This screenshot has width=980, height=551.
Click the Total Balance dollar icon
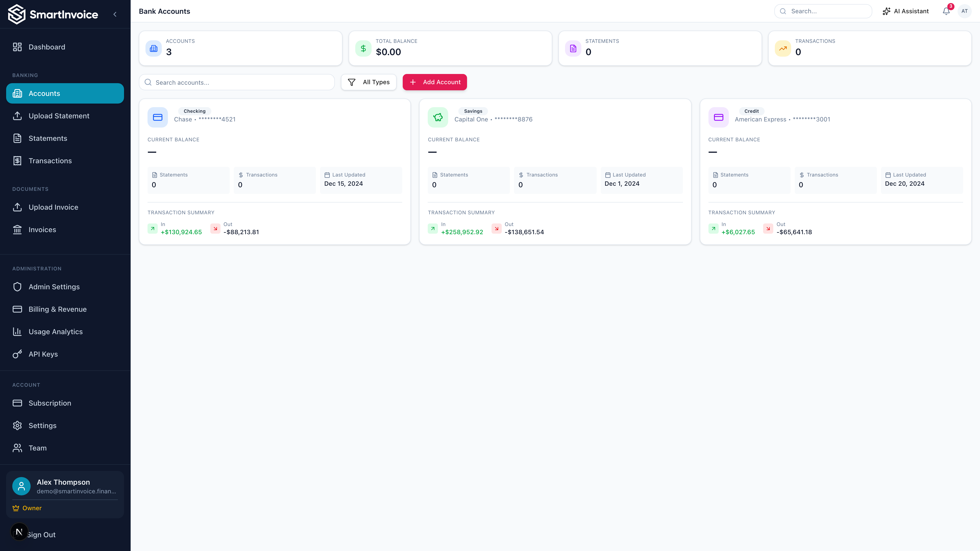click(363, 48)
